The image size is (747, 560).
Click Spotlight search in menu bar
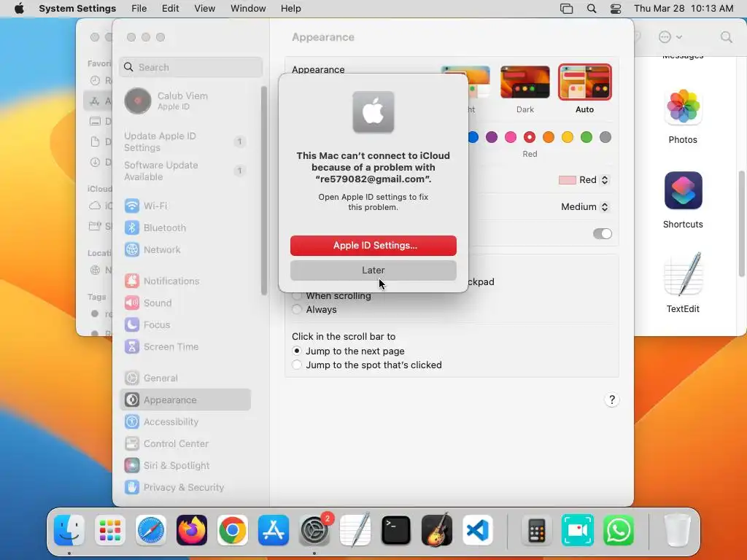591,9
